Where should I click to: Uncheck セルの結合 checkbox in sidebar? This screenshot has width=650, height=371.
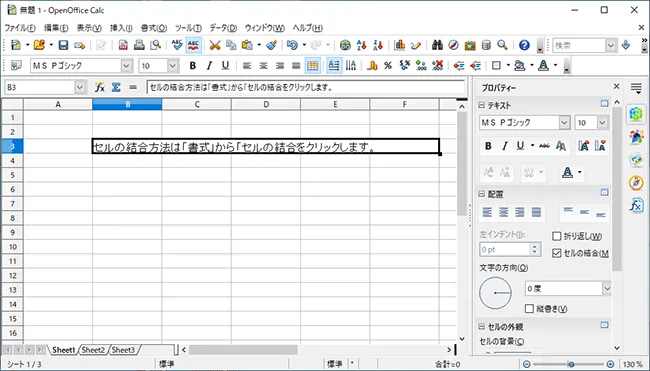557,253
